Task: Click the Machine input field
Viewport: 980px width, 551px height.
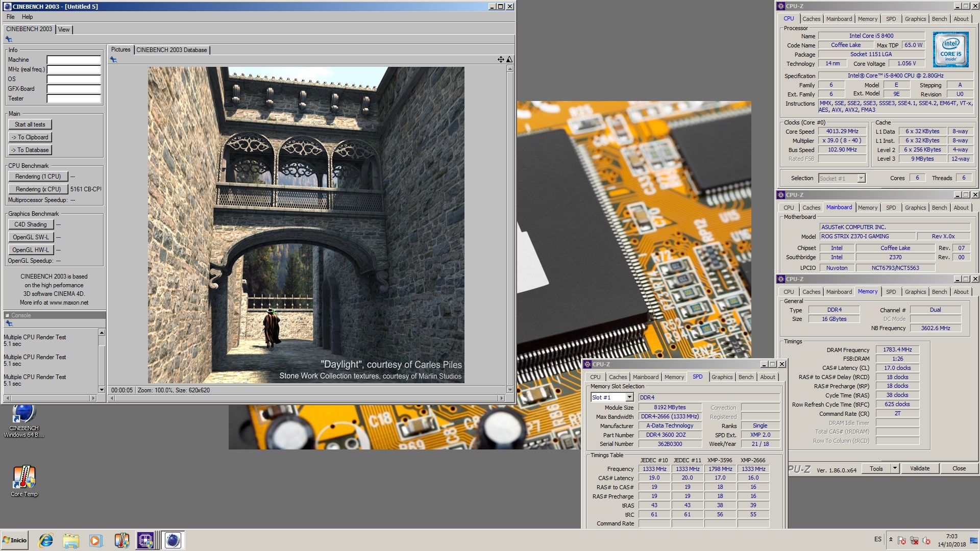Action: [x=73, y=60]
